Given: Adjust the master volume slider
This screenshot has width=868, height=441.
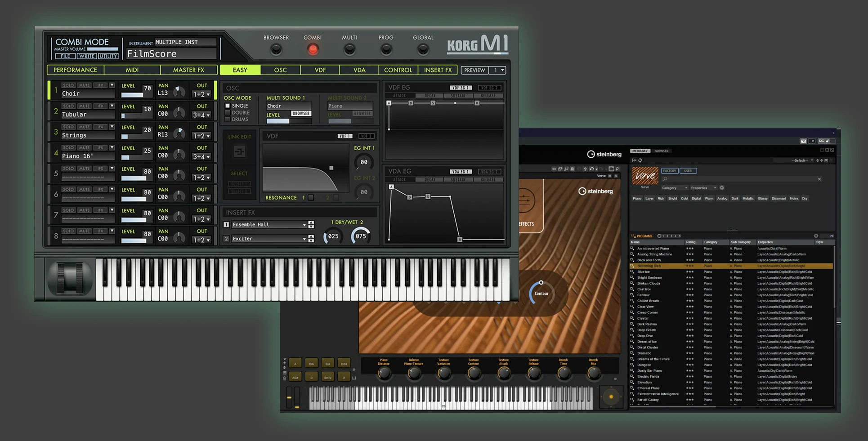Looking at the screenshot, I should (103, 49).
